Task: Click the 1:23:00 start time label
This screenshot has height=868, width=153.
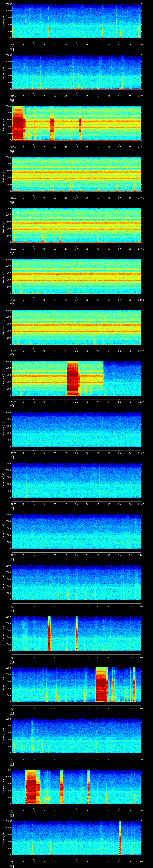Action: [12, 96]
